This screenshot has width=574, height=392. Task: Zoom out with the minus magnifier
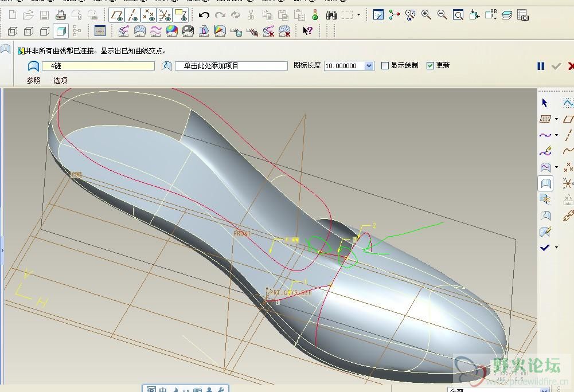[442, 15]
